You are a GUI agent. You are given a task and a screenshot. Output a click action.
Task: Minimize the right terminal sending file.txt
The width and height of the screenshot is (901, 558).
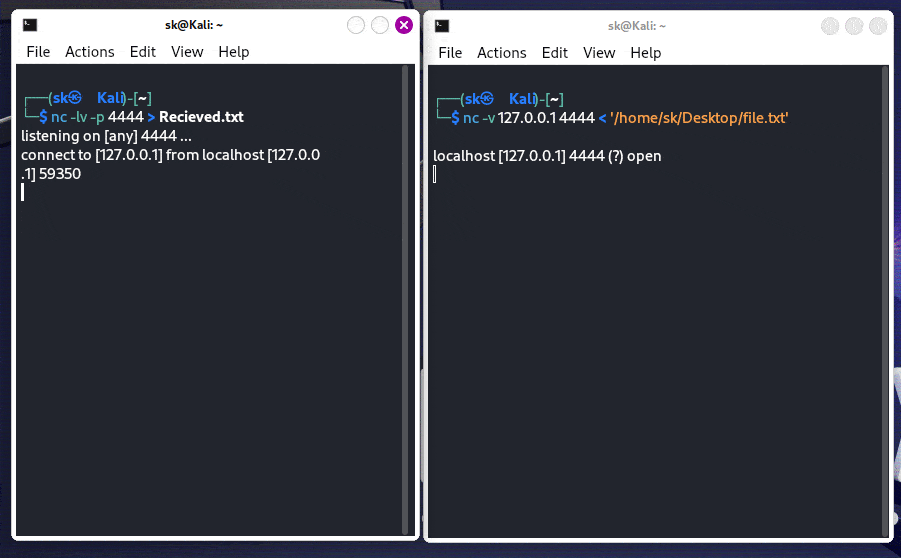click(x=830, y=26)
